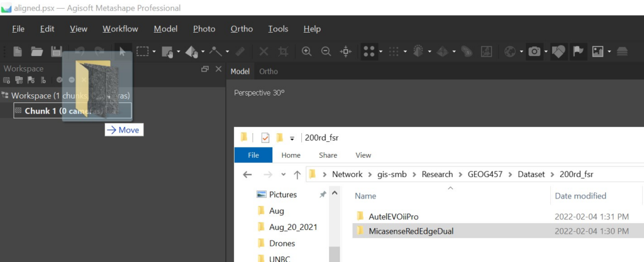This screenshot has height=262, width=644.
Task: Toggle the shaded Model view
Action: [x=418, y=52]
